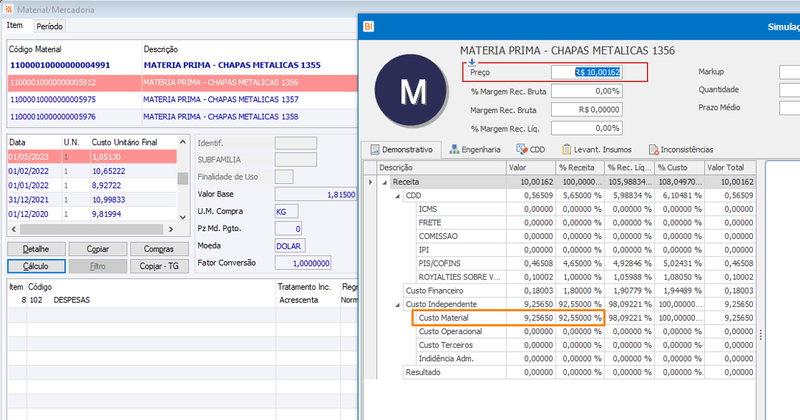Open the Engenharia tab icon

(x=454, y=150)
